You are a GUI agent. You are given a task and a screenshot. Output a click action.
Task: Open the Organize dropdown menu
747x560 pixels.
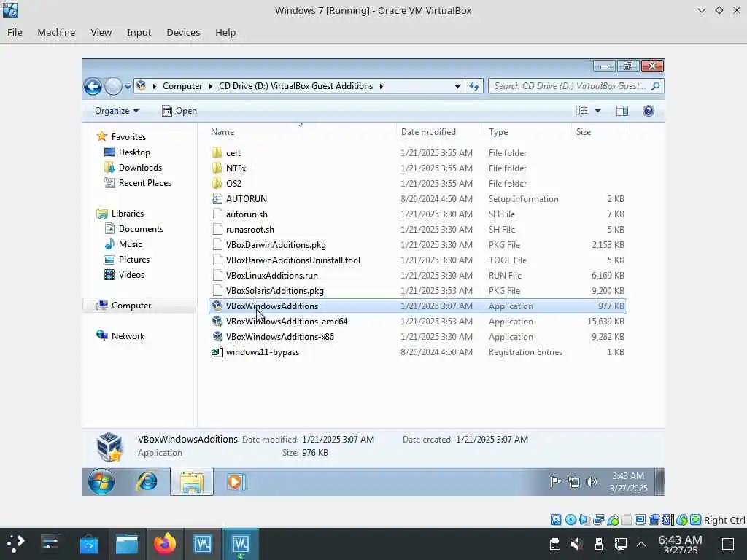click(117, 111)
